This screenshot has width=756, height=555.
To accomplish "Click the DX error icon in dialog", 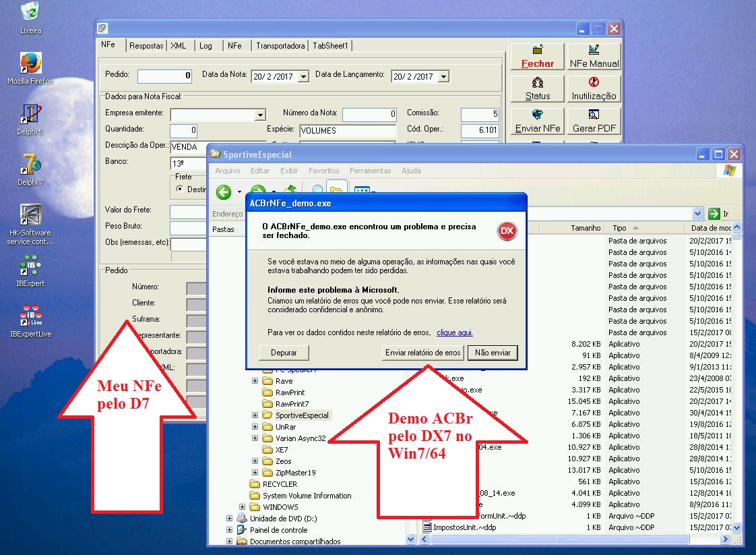I will coord(507,231).
